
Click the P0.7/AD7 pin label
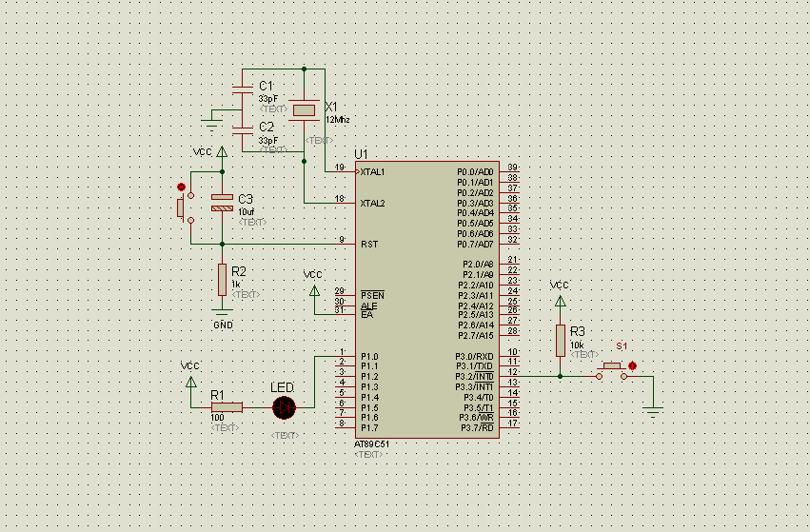pyautogui.click(x=475, y=245)
